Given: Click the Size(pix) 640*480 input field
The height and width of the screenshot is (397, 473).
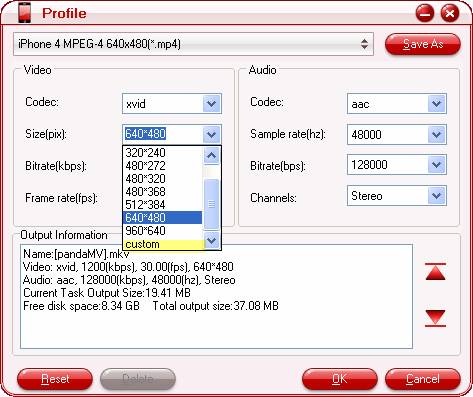Looking at the screenshot, I should coord(163,134).
